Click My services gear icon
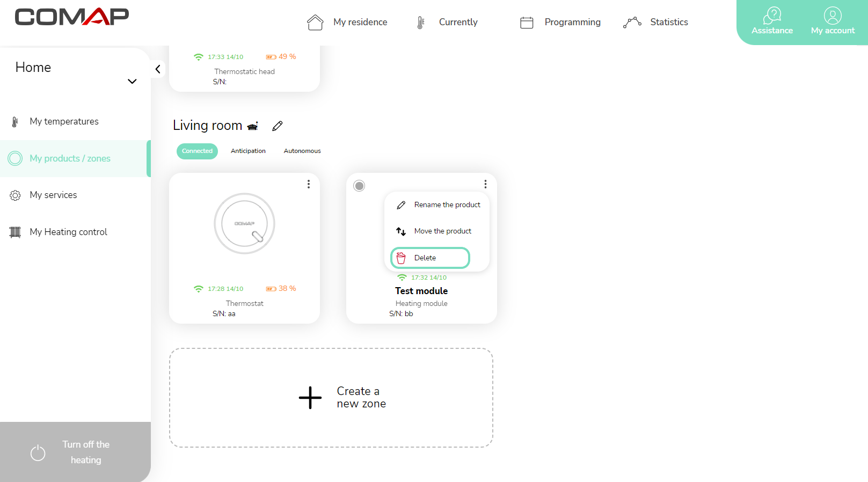 pyautogui.click(x=15, y=195)
